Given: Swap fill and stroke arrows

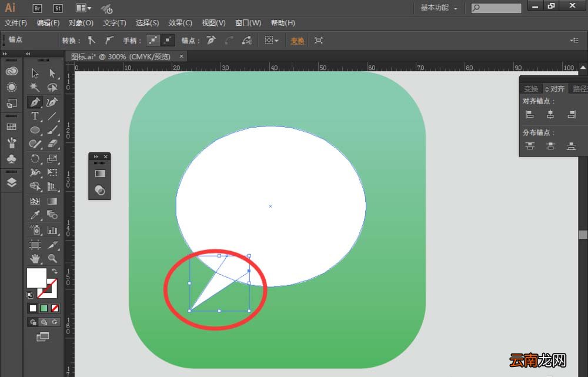Looking at the screenshot, I should click(x=54, y=271).
